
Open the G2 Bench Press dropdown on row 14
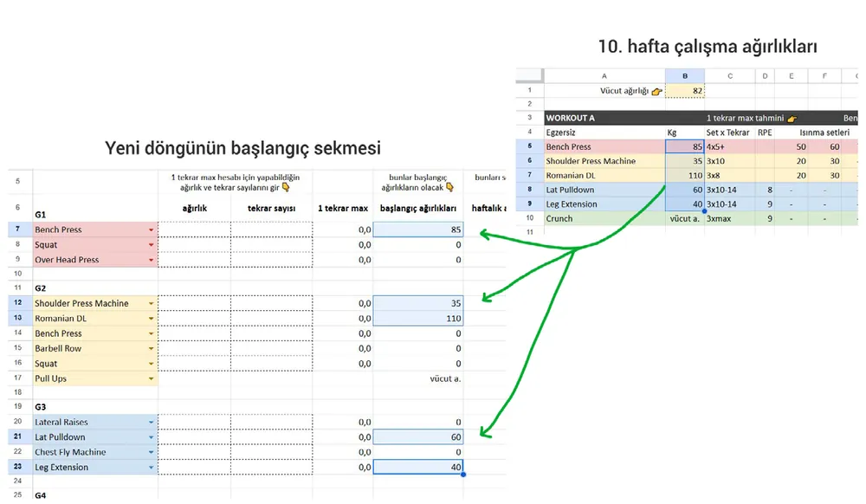tap(151, 333)
